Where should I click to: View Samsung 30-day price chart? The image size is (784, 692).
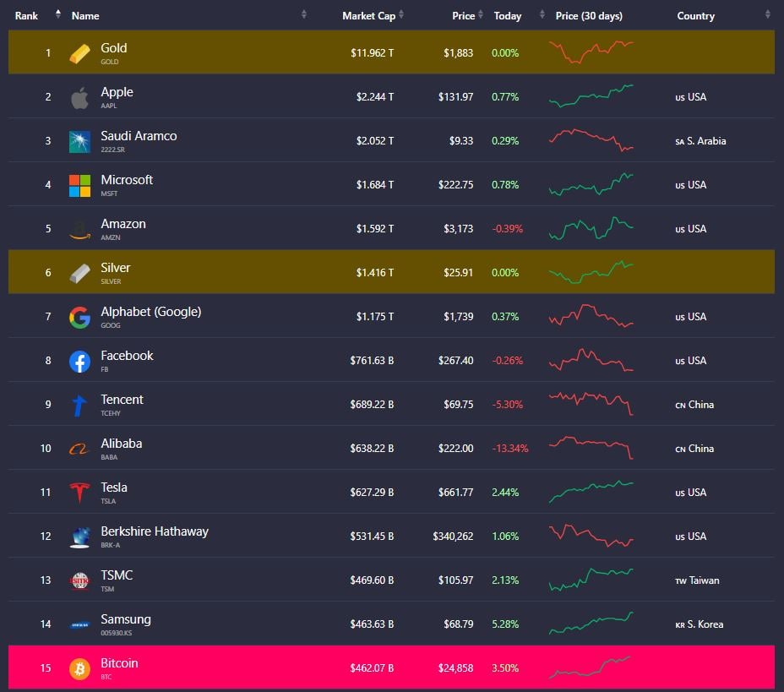(591, 624)
